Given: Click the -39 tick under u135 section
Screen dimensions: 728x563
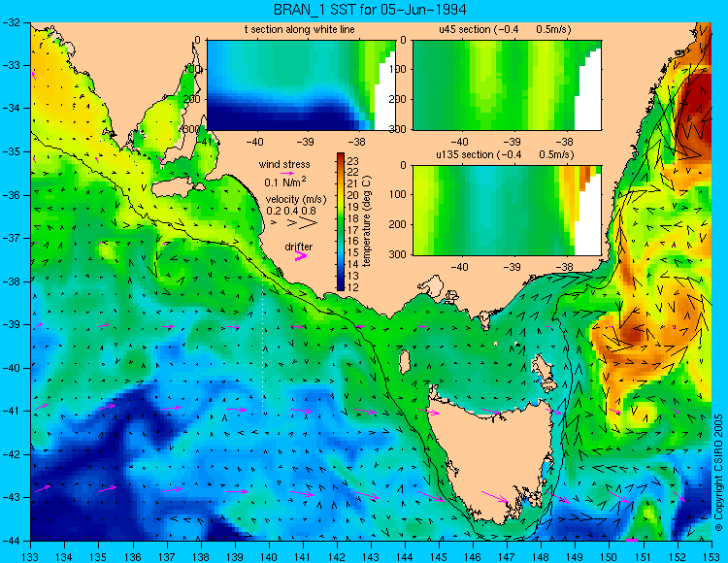Looking at the screenshot, I should pos(513,267).
